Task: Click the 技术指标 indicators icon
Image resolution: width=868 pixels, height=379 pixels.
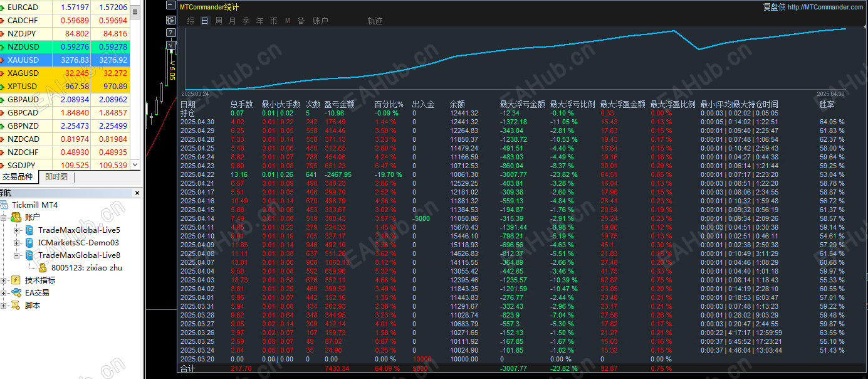Action: pyautogui.click(x=16, y=280)
